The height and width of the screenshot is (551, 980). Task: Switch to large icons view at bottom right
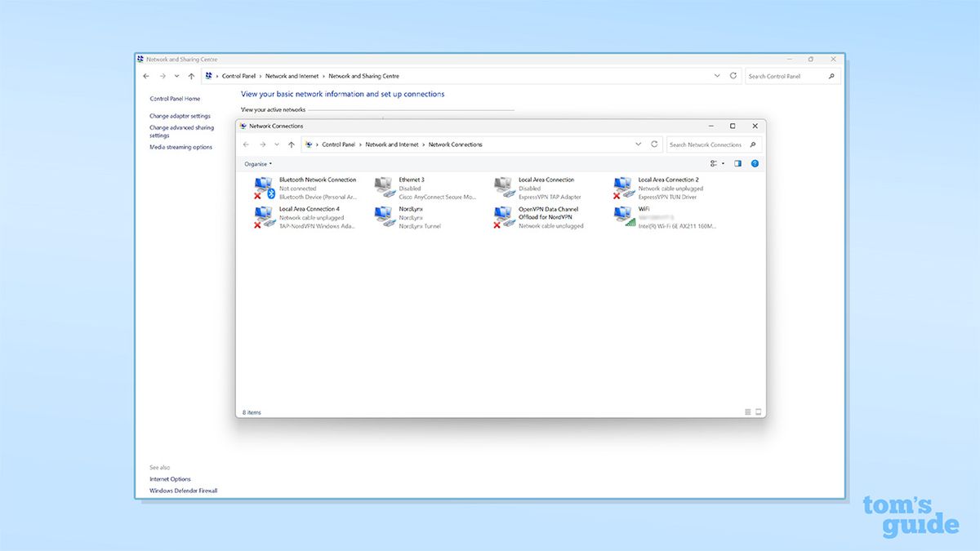(x=756, y=412)
